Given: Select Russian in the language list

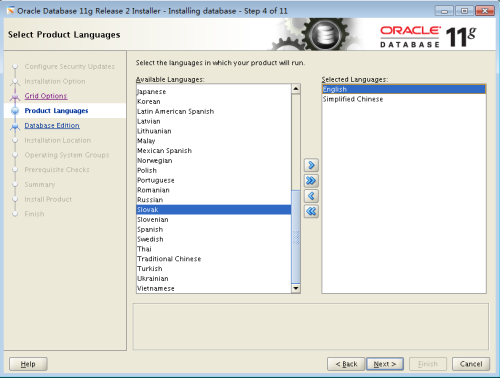Looking at the screenshot, I should [x=213, y=200].
